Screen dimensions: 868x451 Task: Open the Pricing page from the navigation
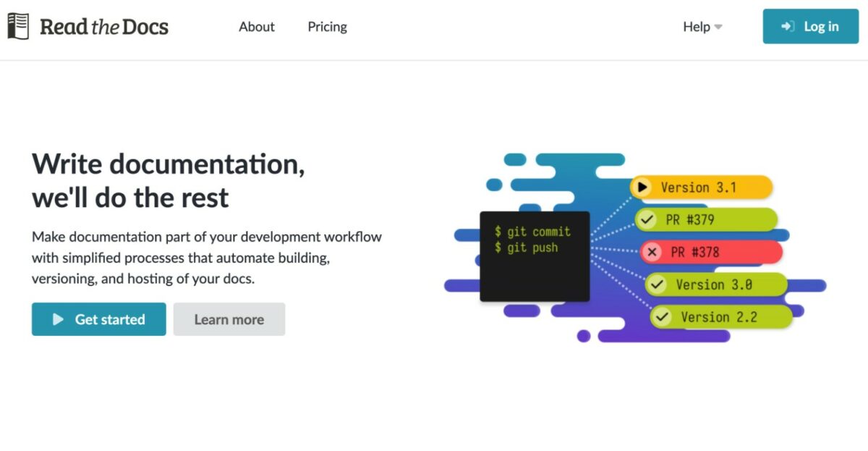[x=327, y=26]
